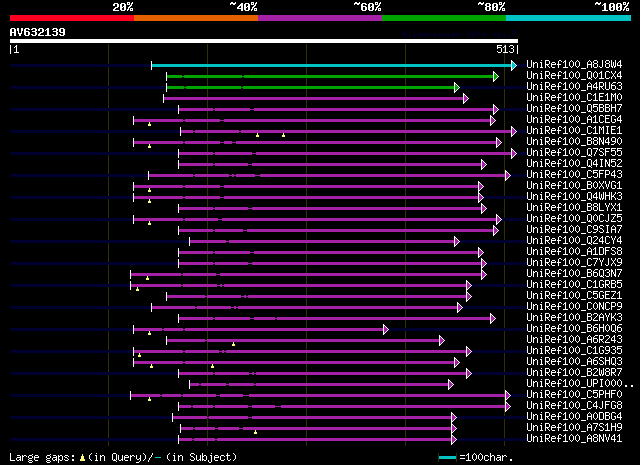Image resolution: width=640 pixels, height=465 pixels.
Task: Click the green alignment bar for UniRef100_Q01CX4
Action: (330, 76)
